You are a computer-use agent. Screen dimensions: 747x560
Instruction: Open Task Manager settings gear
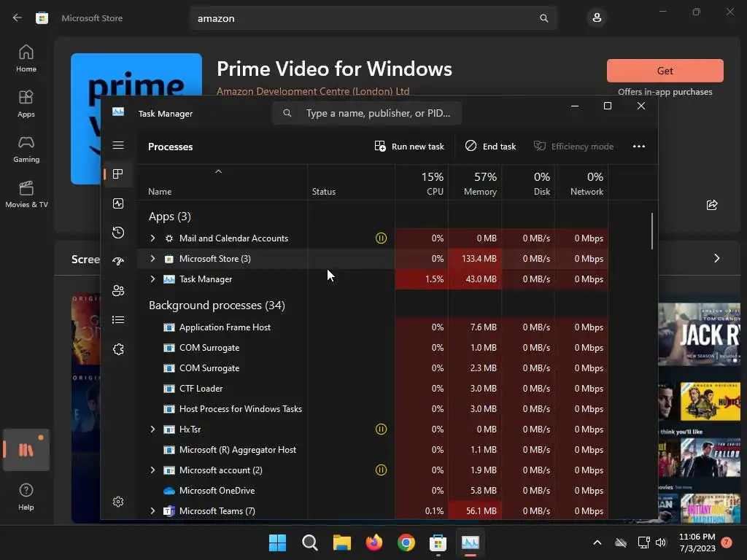[x=118, y=502]
